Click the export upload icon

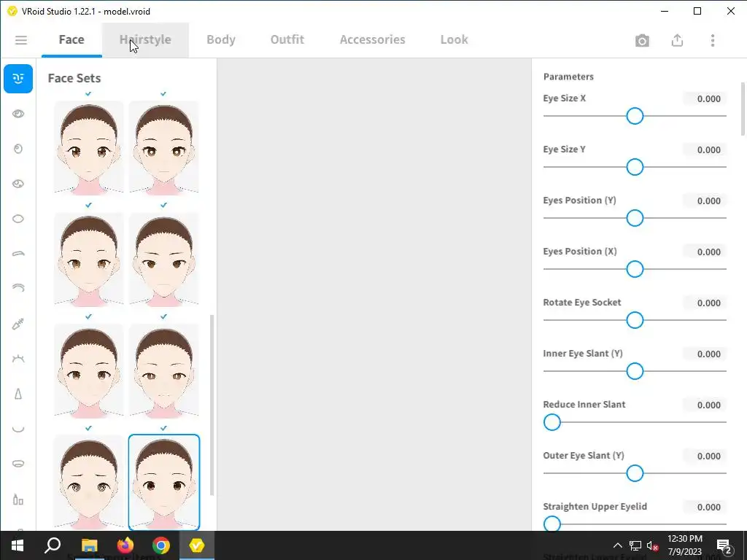pyautogui.click(x=677, y=41)
